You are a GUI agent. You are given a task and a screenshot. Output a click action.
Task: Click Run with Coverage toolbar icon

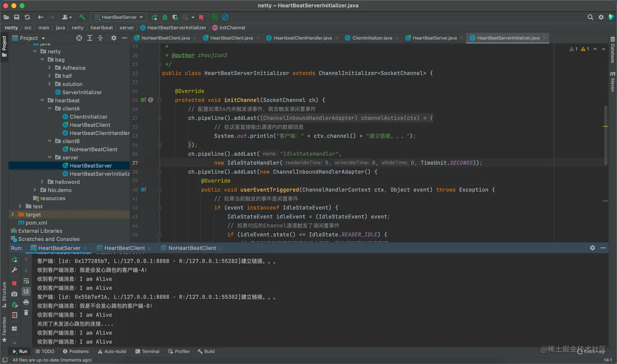click(175, 17)
